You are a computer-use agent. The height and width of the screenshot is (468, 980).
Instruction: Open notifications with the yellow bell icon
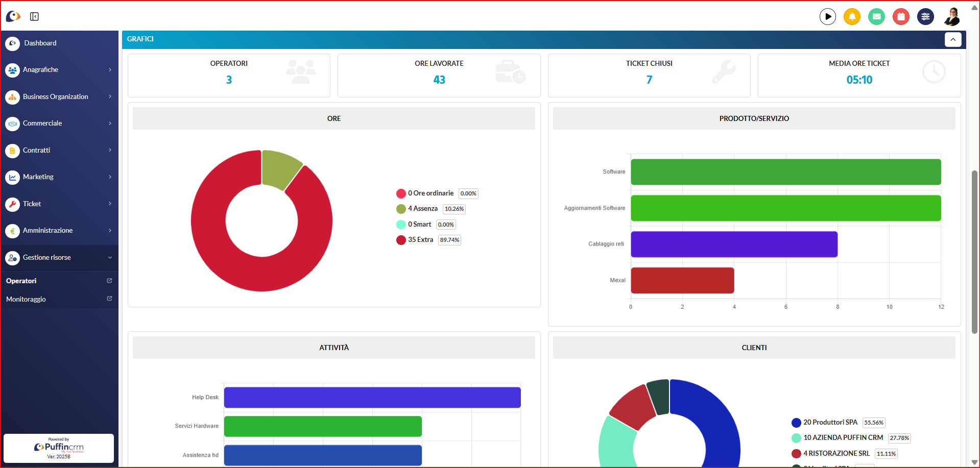coord(852,16)
